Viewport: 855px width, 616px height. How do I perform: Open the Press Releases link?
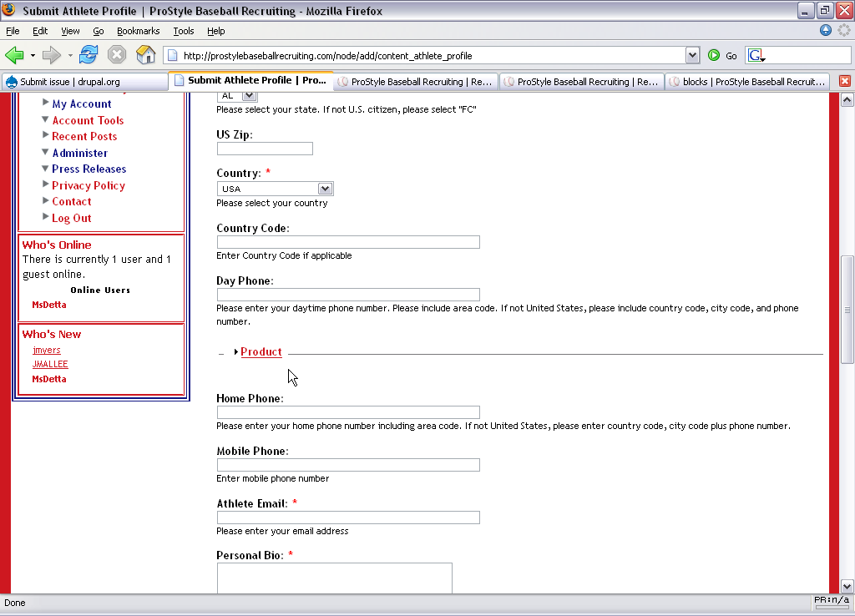pyautogui.click(x=89, y=169)
